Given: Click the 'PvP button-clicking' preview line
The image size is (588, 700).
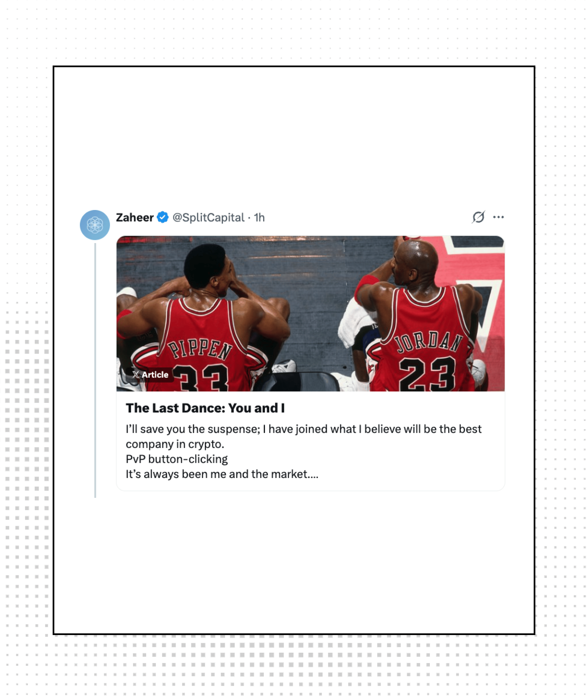Looking at the screenshot, I should tap(177, 459).
